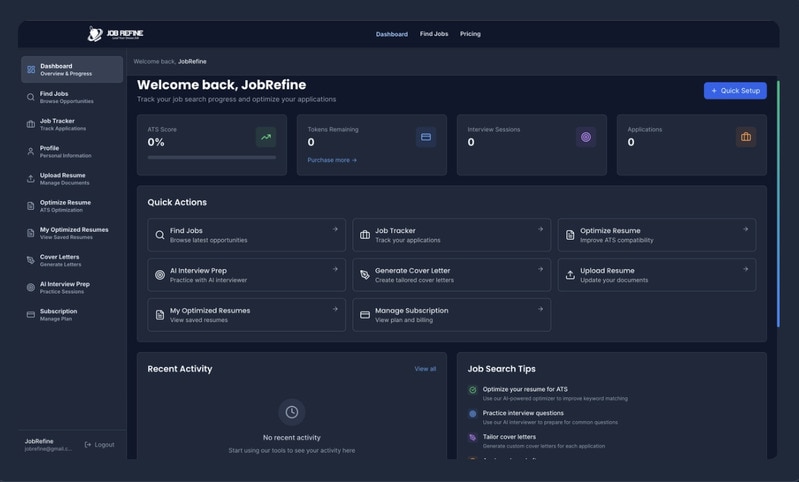Click the Applications briefcase icon
Screen dimensions: 799x482
coord(745,137)
